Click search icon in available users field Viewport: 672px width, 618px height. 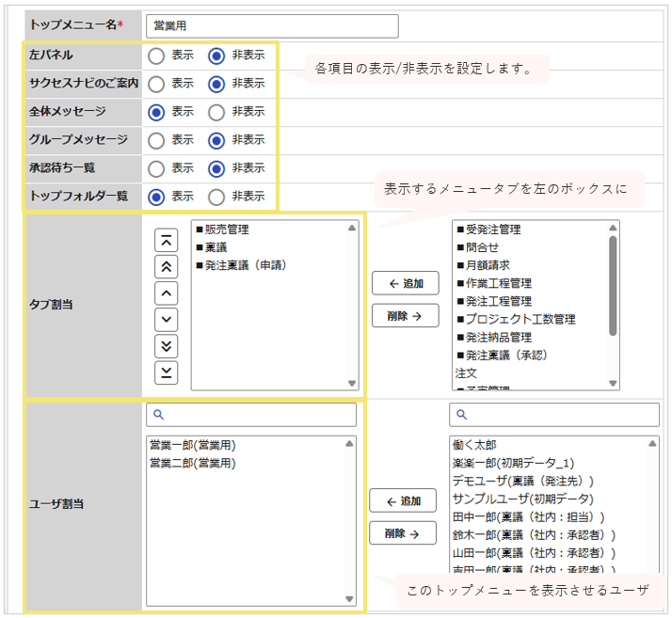[461, 415]
